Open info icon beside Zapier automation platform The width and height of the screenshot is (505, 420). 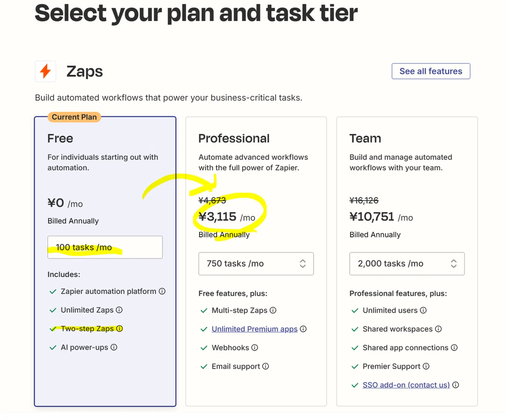click(x=162, y=291)
